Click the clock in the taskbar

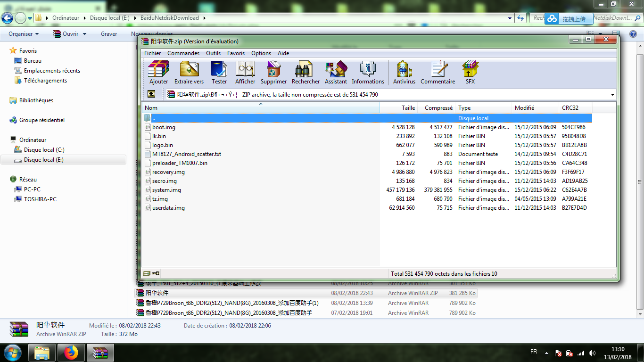click(x=618, y=353)
